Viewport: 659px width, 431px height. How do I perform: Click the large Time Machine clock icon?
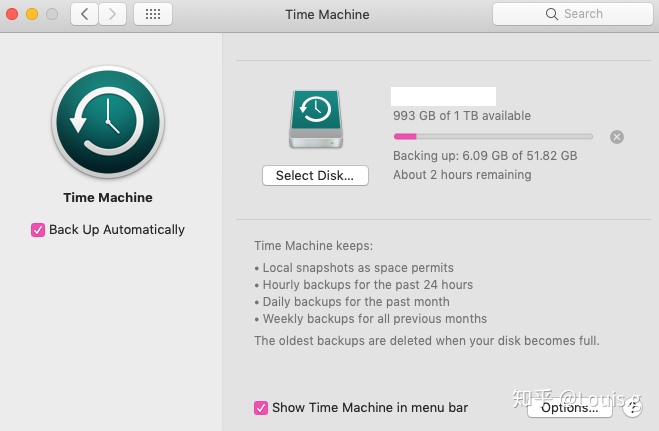tap(108, 122)
